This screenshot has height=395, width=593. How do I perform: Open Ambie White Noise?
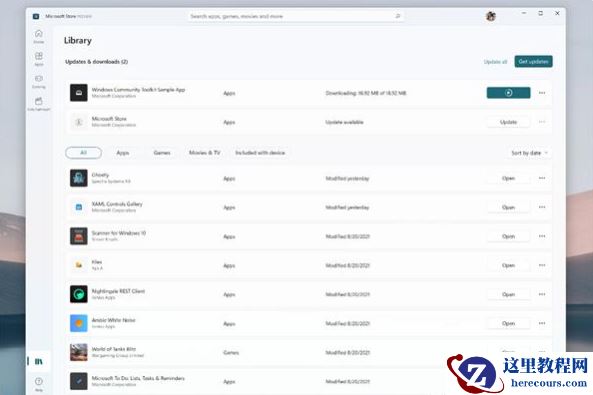click(x=508, y=323)
